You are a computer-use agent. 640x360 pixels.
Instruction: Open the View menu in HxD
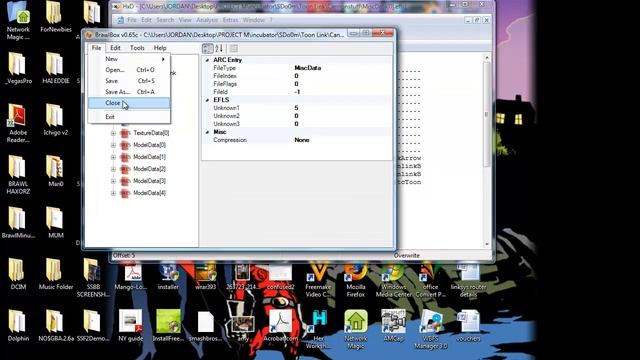tap(185, 20)
